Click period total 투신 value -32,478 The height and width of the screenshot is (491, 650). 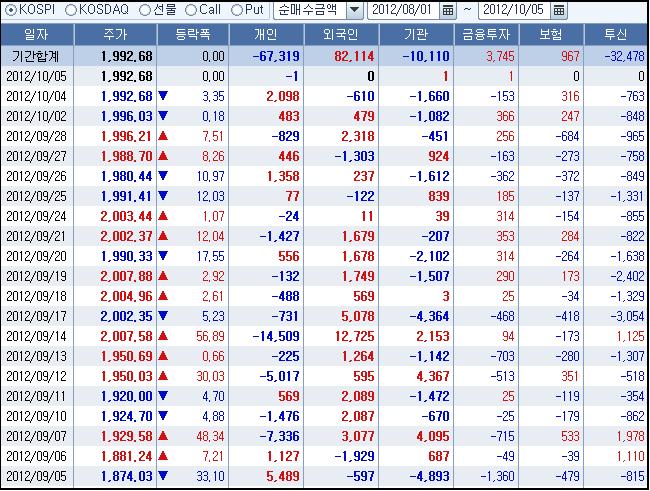tap(624, 56)
